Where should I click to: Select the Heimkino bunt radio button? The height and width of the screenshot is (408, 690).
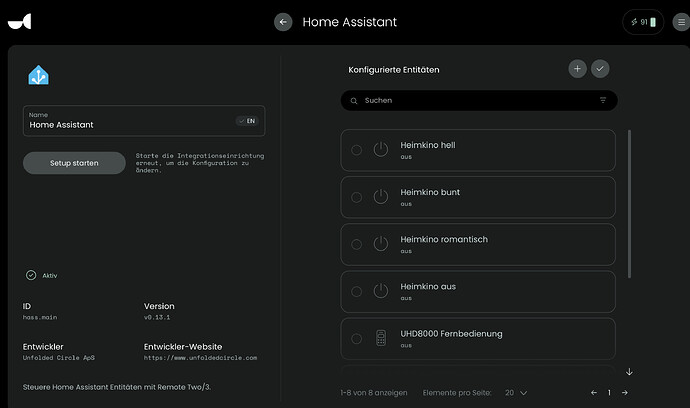(357, 197)
